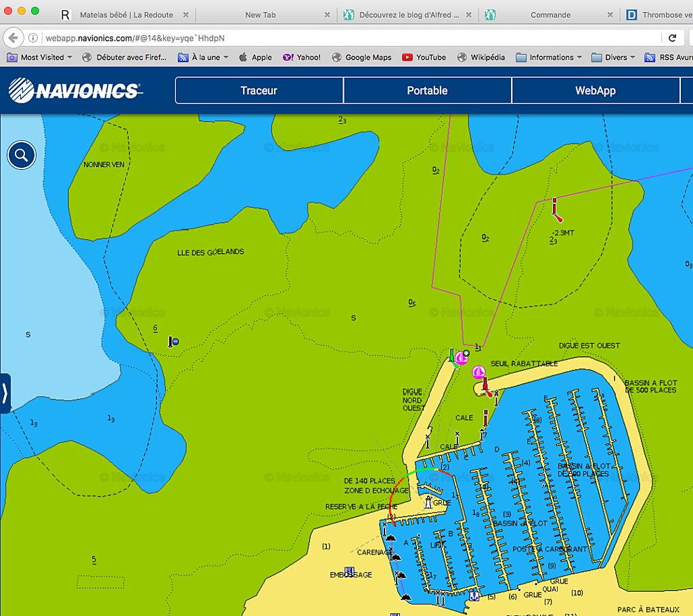This screenshot has width=693, height=616.
Task: Click the DIGUE NORD OUEST label
Action: pyautogui.click(x=413, y=400)
